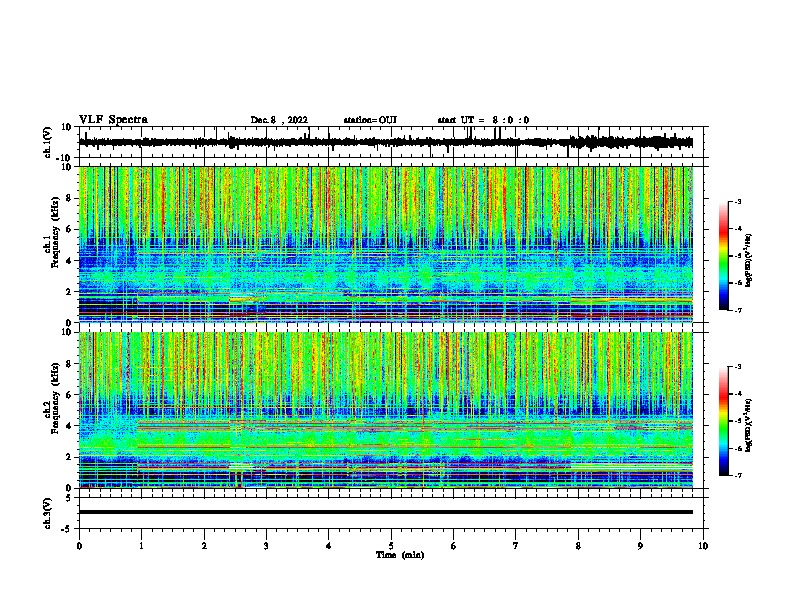
Task: Click the ch.2 color scale bar
Action: coord(724,421)
